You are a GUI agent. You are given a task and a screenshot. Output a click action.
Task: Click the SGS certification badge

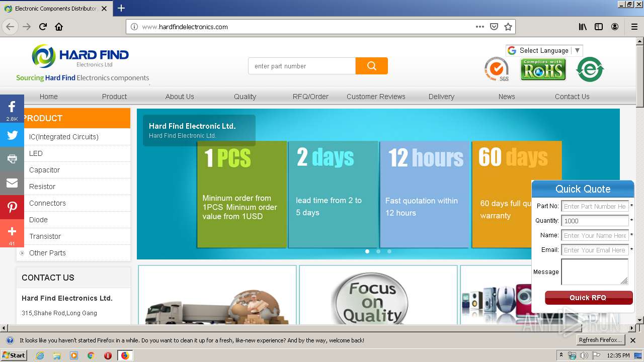(x=497, y=69)
